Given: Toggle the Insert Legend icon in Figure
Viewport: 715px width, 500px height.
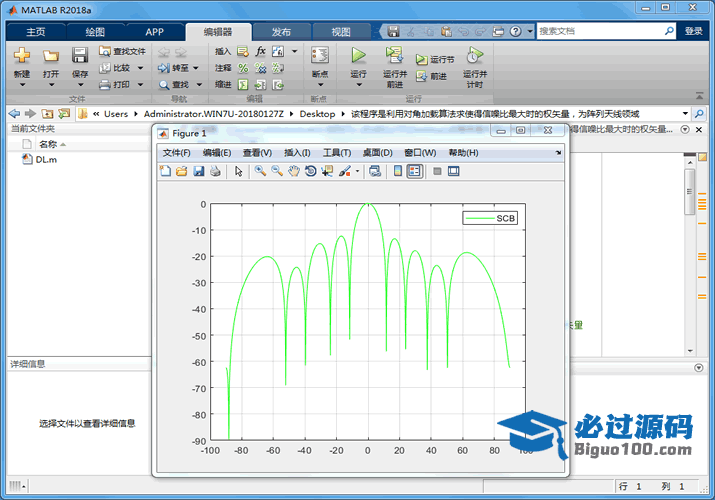Looking at the screenshot, I should (x=414, y=171).
